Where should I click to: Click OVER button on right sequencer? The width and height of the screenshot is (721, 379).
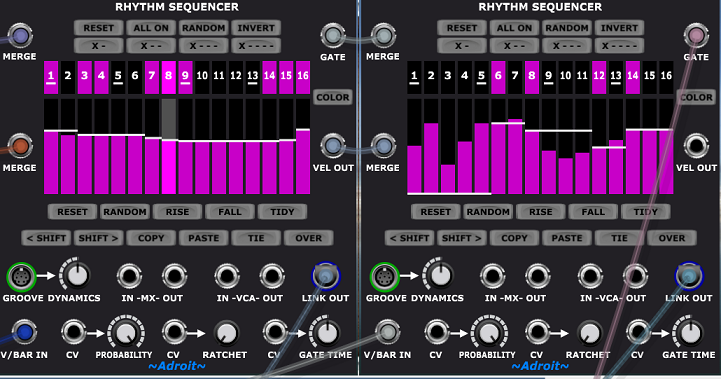pos(672,238)
